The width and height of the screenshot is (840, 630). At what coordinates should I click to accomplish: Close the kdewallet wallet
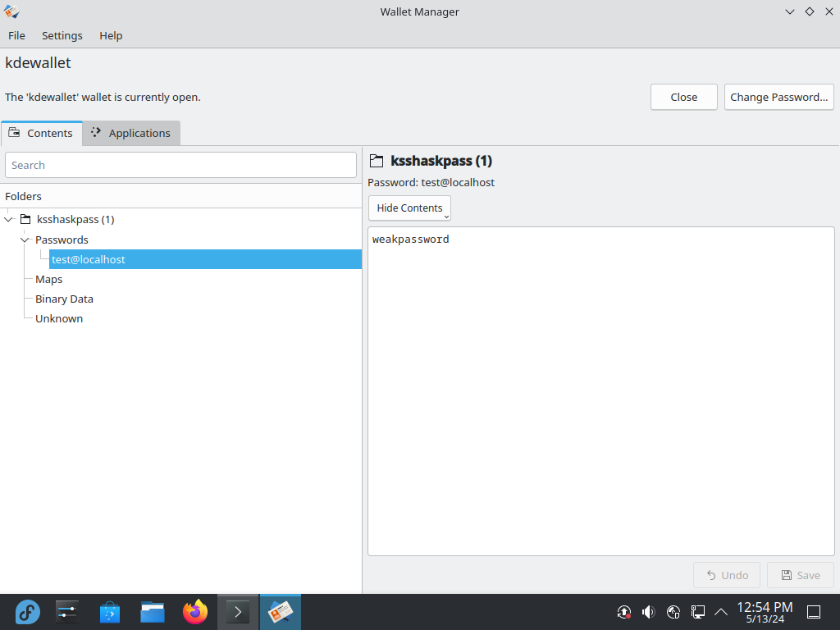click(683, 97)
